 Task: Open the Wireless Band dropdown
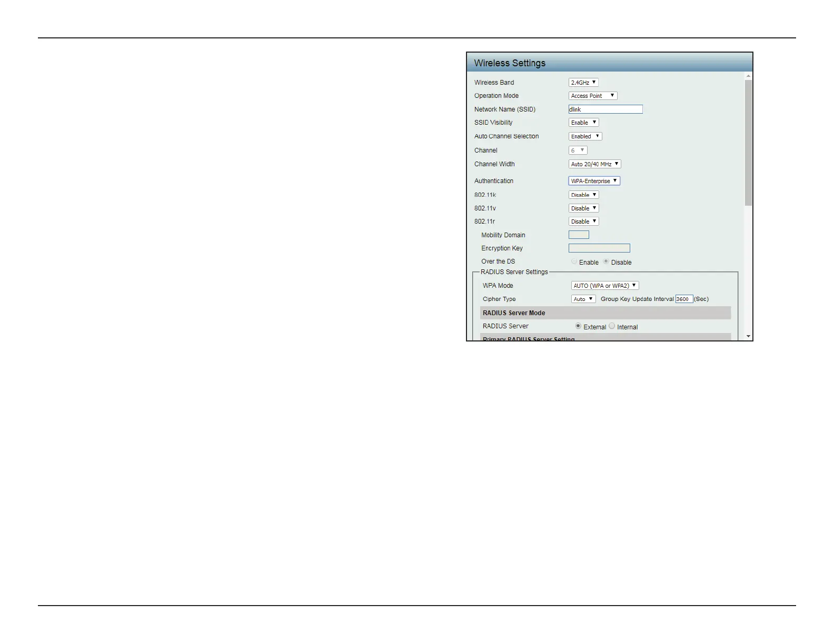point(583,83)
